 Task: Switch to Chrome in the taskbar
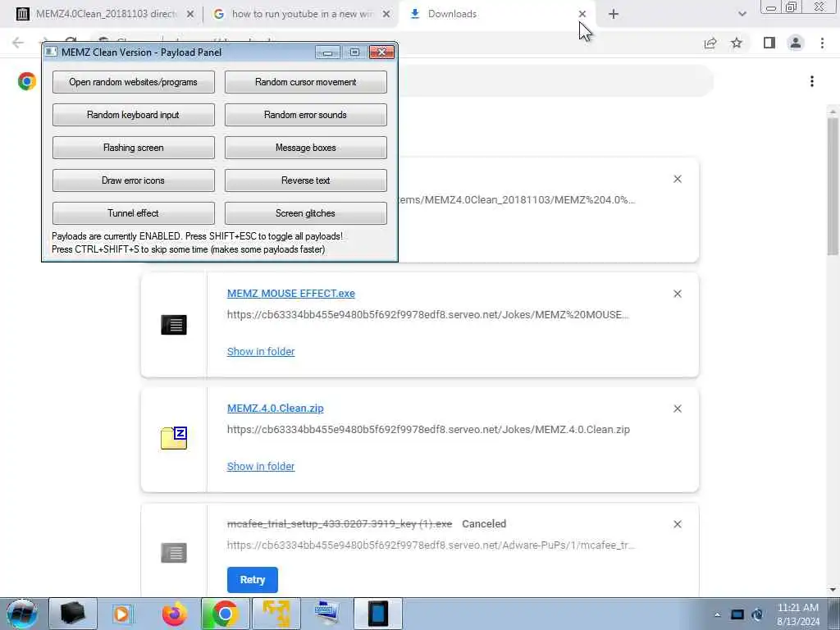point(225,614)
